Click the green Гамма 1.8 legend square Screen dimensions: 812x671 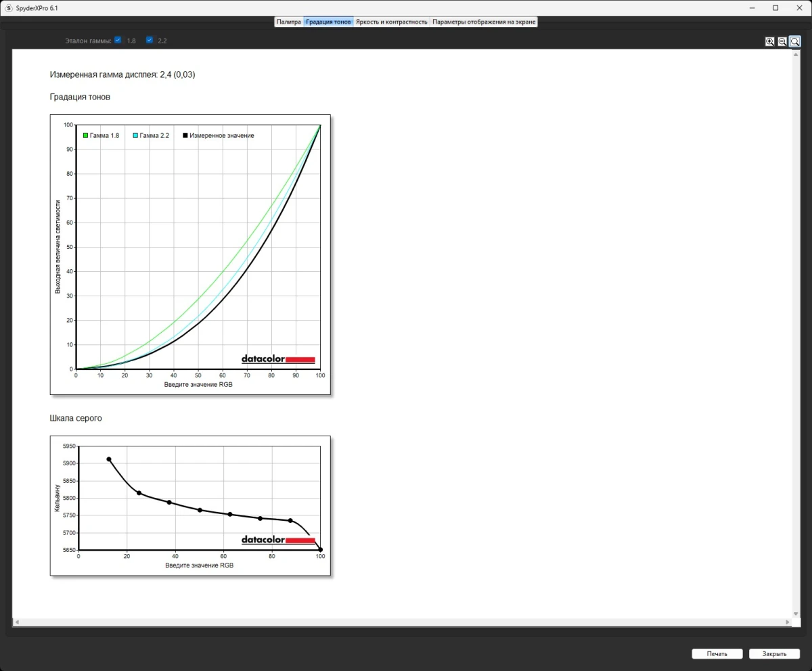[x=86, y=136]
